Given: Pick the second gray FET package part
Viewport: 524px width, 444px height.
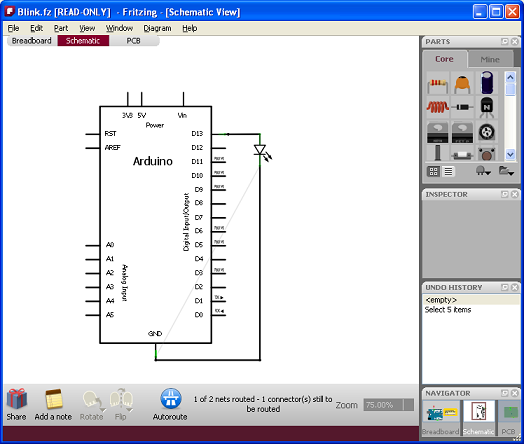Looking at the screenshot, I should point(462,132).
